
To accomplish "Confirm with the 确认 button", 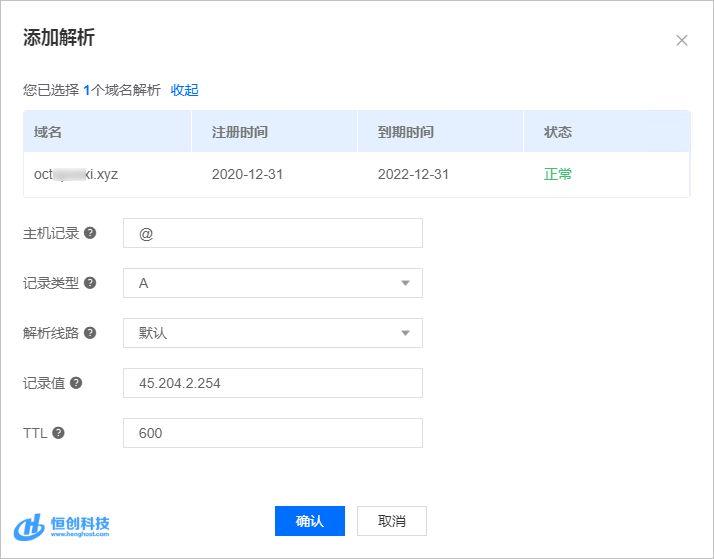I will tap(310, 521).
